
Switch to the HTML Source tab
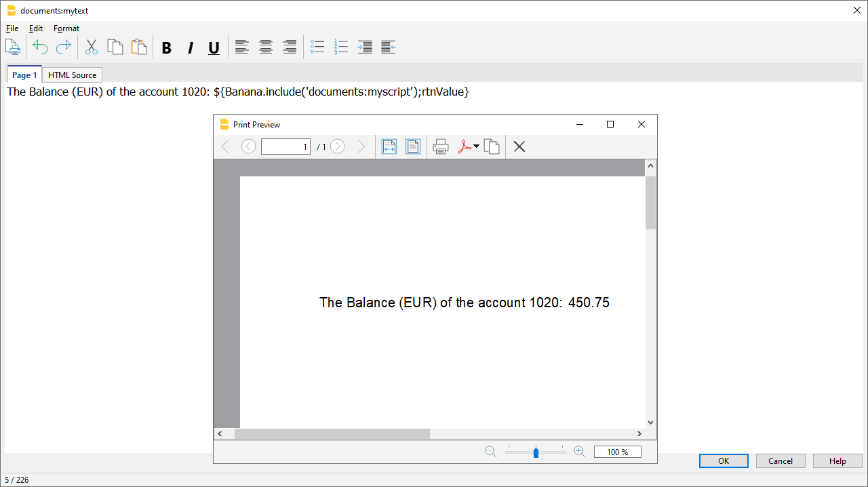point(72,75)
